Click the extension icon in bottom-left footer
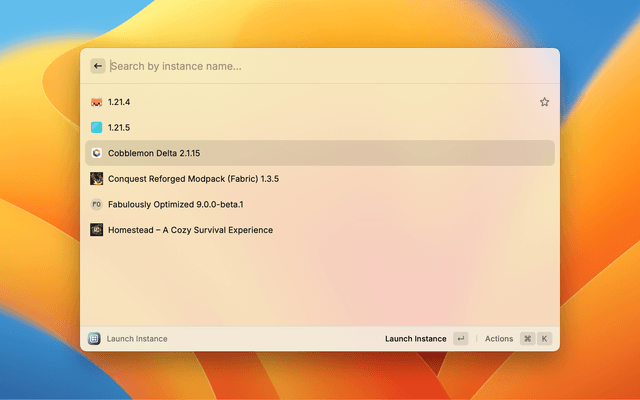 coord(94,339)
